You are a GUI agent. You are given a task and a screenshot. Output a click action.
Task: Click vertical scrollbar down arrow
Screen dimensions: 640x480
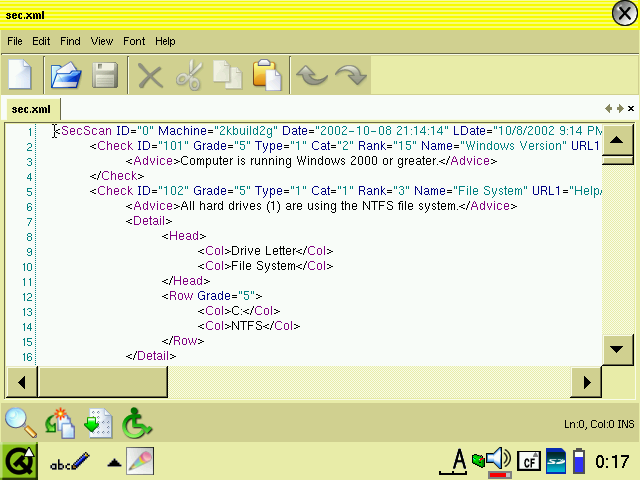[x=617, y=349]
